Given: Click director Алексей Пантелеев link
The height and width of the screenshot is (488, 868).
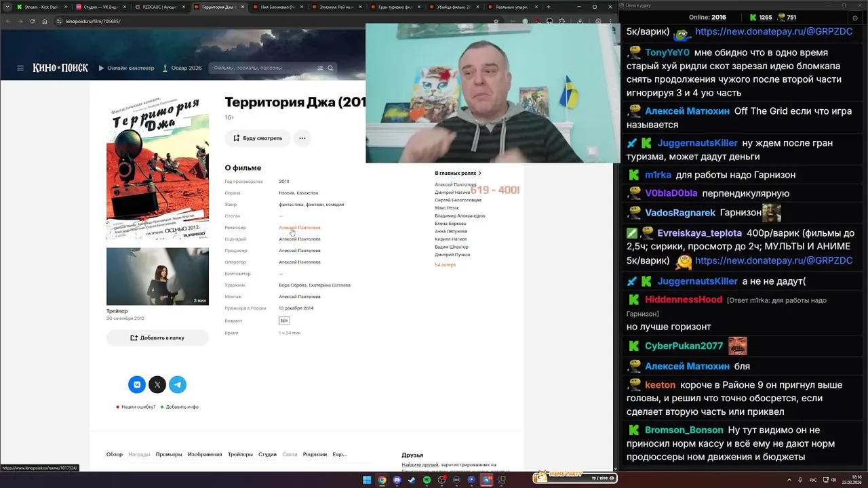Looking at the screenshot, I should [x=300, y=228].
